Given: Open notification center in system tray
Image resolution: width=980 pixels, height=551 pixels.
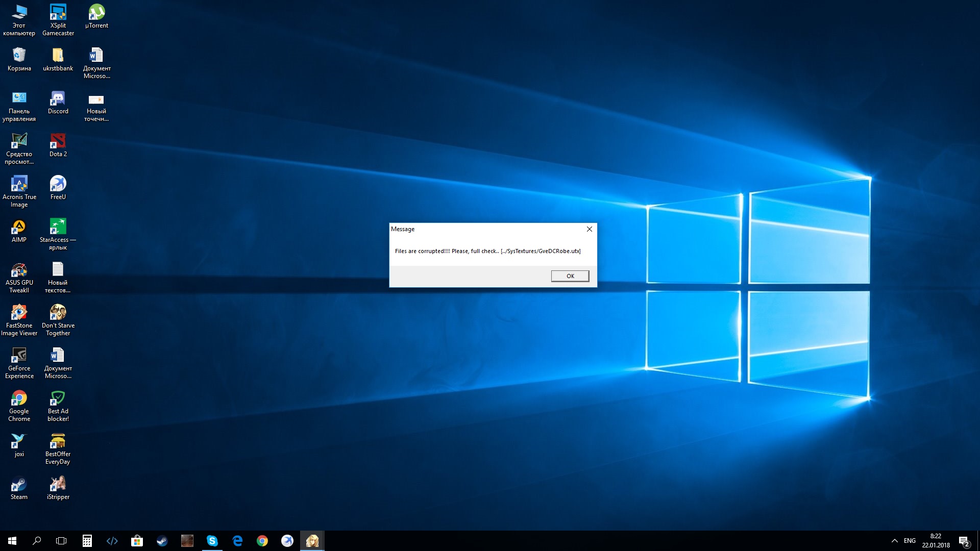Looking at the screenshot, I should coord(965,540).
